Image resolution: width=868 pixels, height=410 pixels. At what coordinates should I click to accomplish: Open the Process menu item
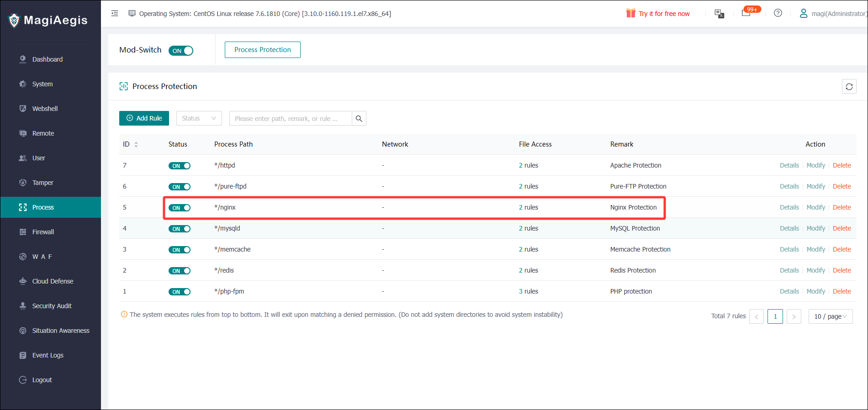coord(51,207)
